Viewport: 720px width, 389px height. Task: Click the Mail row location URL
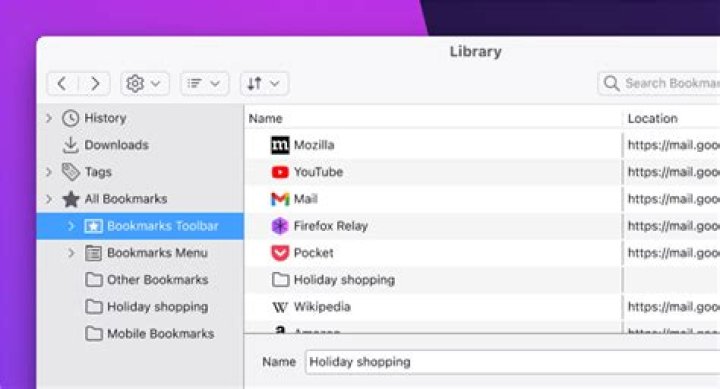click(674, 199)
